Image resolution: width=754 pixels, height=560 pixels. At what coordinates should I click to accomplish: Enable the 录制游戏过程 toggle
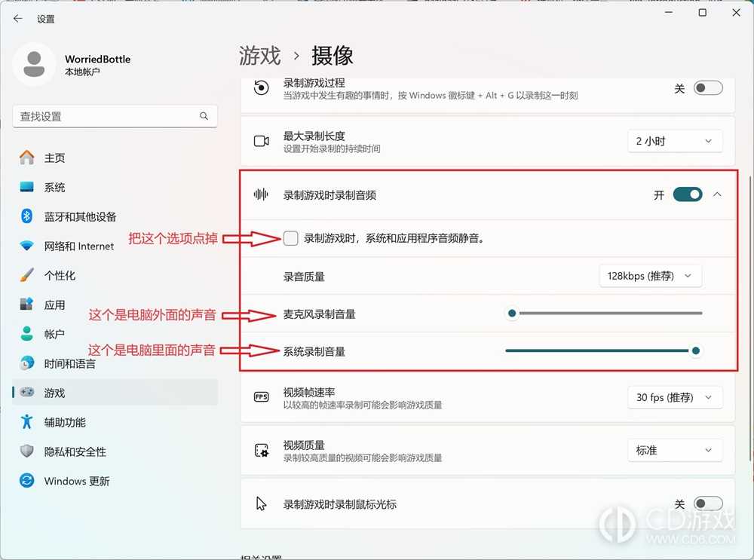tap(707, 87)
